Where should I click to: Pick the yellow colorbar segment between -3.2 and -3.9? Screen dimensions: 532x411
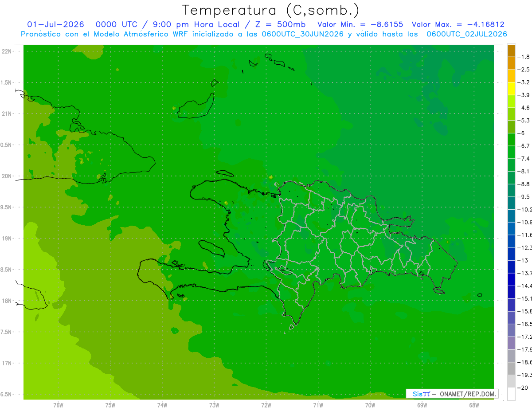(511, 89)
